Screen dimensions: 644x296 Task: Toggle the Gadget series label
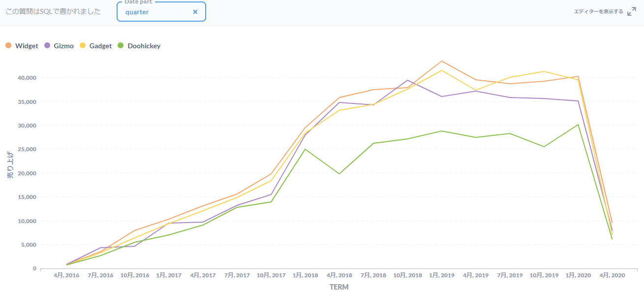click(100, 46)
